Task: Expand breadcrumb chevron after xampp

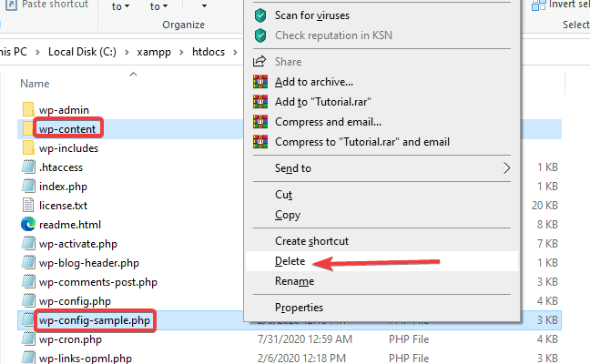Action: click(181, 52)
